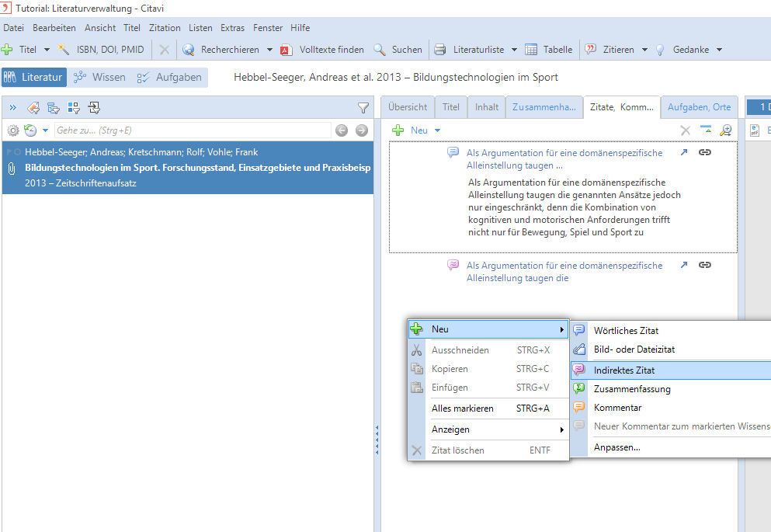The height and width of the screenshot is (532, 771).
Task: Open the Anzeigen submenu in the context menu
Action: point(488,429)
